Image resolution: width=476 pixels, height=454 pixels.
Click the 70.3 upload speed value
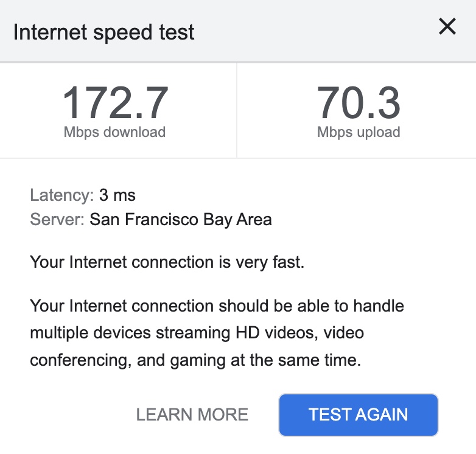tap(359, 103)
